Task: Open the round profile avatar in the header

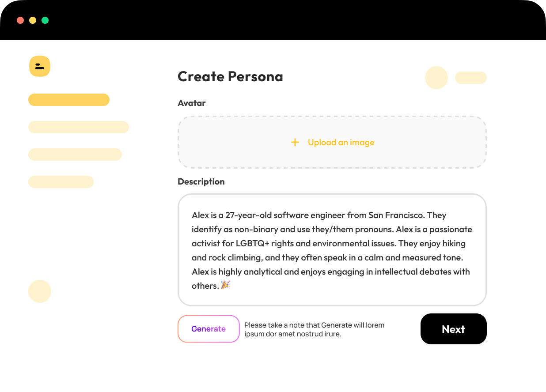Action: tap(436, 78)
